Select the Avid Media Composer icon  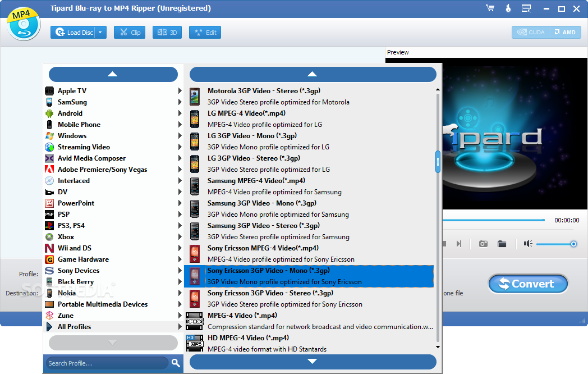coord(49,158)
